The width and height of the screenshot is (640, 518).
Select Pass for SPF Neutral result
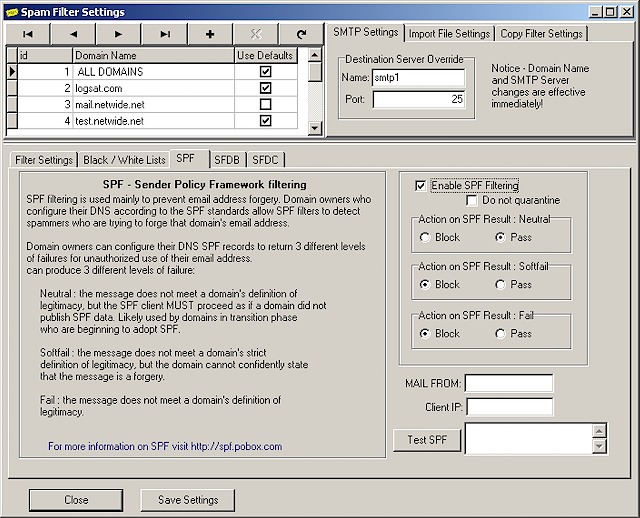pos(500,237)
